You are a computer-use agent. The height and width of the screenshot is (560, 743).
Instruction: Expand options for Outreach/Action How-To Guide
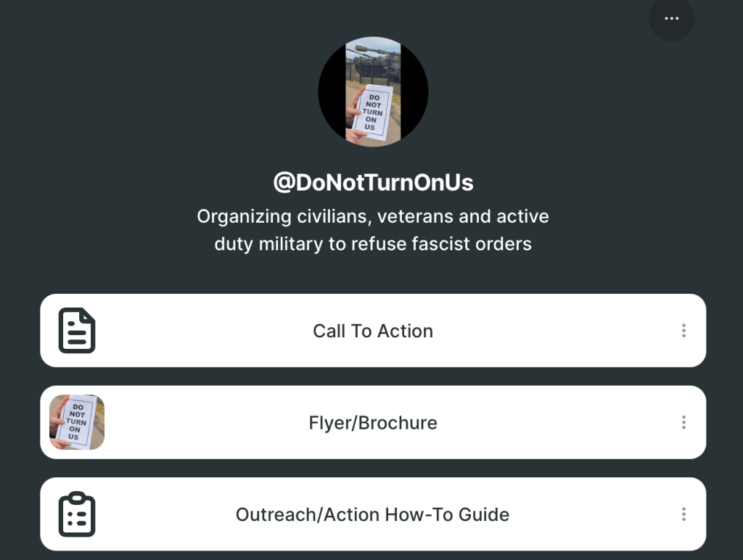(x=683, y=514)
